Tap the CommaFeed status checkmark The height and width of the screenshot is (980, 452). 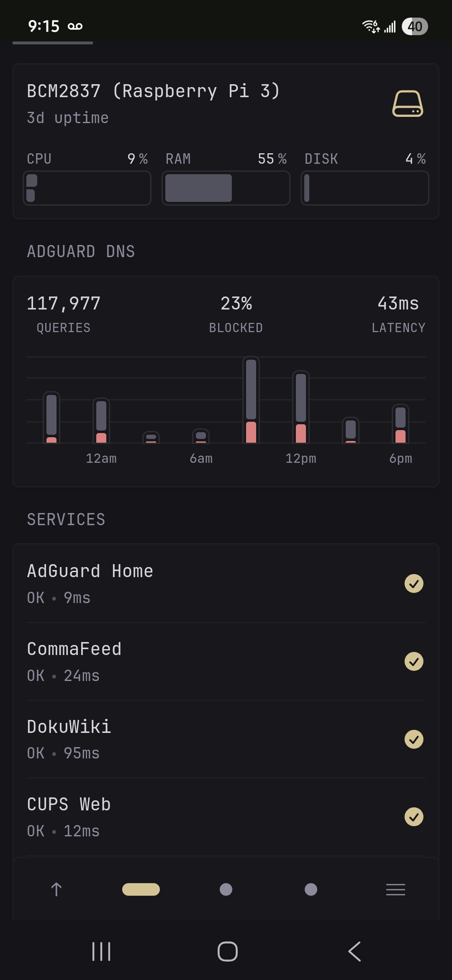[414, 661]
